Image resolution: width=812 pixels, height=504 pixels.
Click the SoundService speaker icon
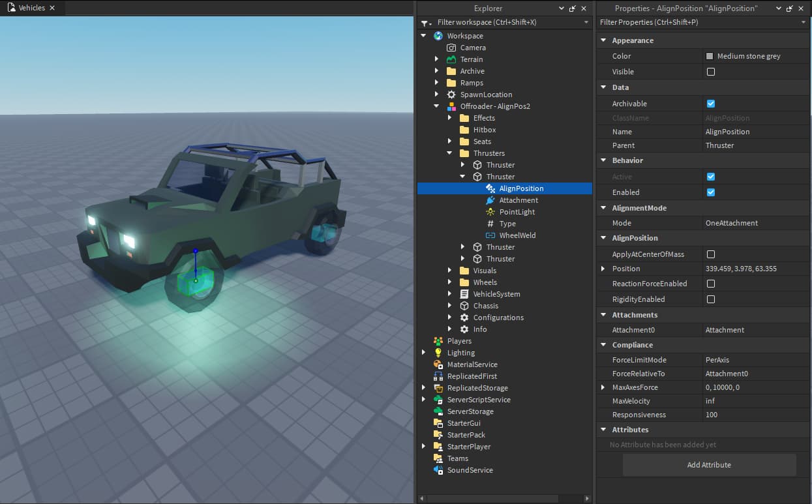pyautogui.click(x=438, y=470)
